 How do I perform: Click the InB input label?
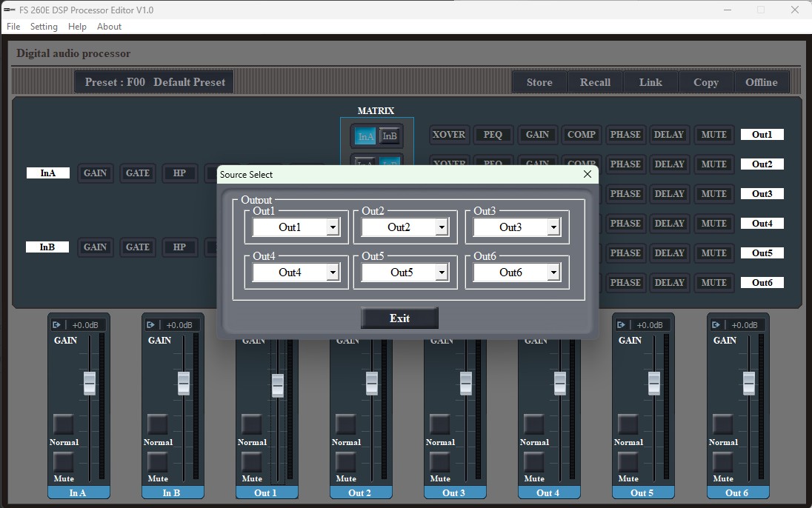pyautogui.click(x=47, y=247)
